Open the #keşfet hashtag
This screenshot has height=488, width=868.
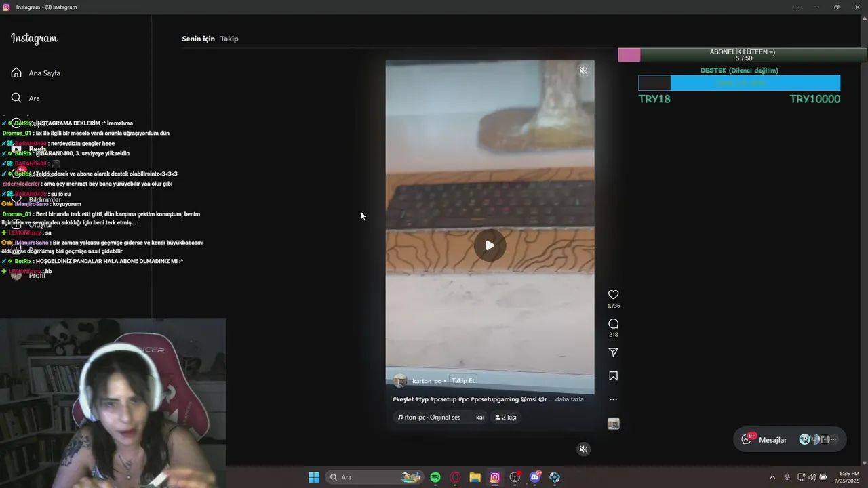click(403, 399)
